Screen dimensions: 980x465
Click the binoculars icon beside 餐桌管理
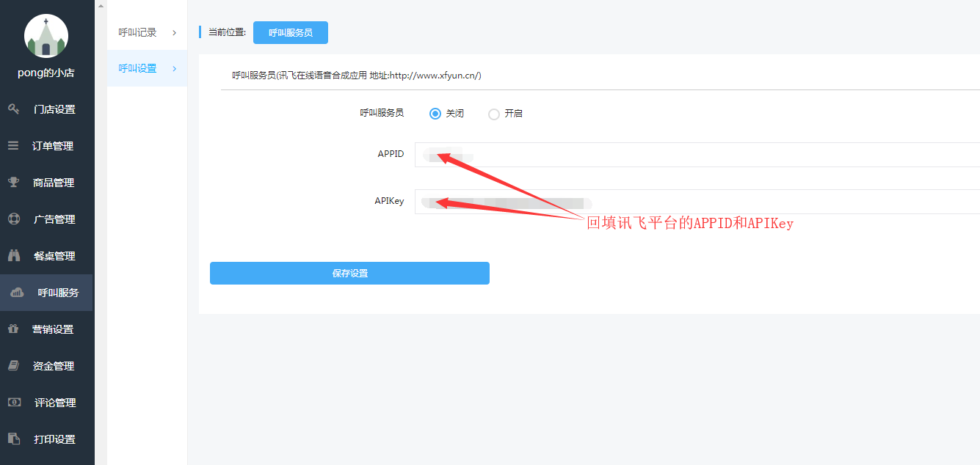13,256
